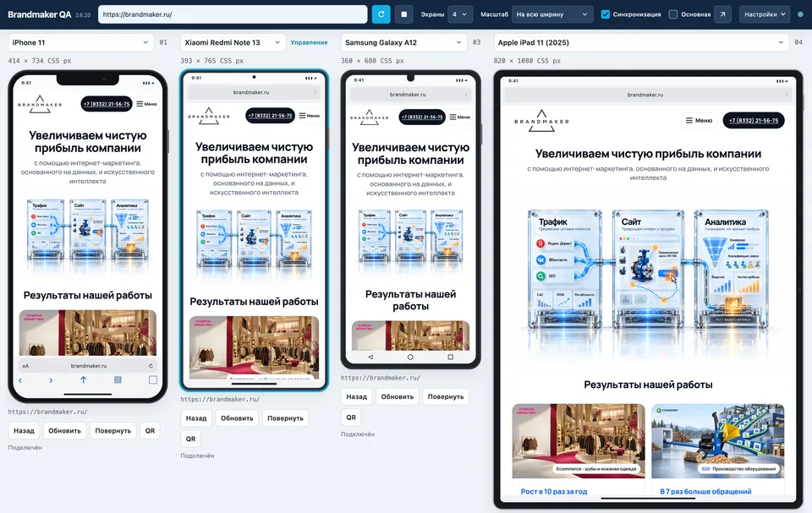Click the stop square icon in the top toolbar
The image size is (812, 513).
coord(404,14)
